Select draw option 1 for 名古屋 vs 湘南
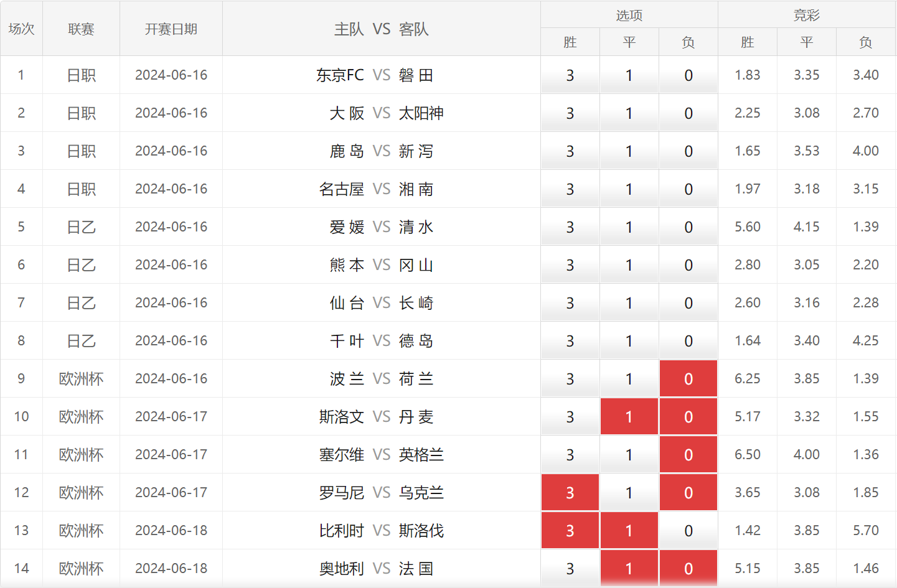This screenshot has height=588, width=897. [x=629, y=189]
